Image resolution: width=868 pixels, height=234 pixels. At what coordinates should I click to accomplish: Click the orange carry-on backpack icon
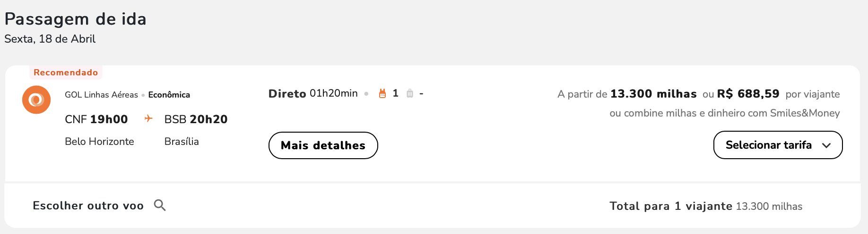coord(382,94)
